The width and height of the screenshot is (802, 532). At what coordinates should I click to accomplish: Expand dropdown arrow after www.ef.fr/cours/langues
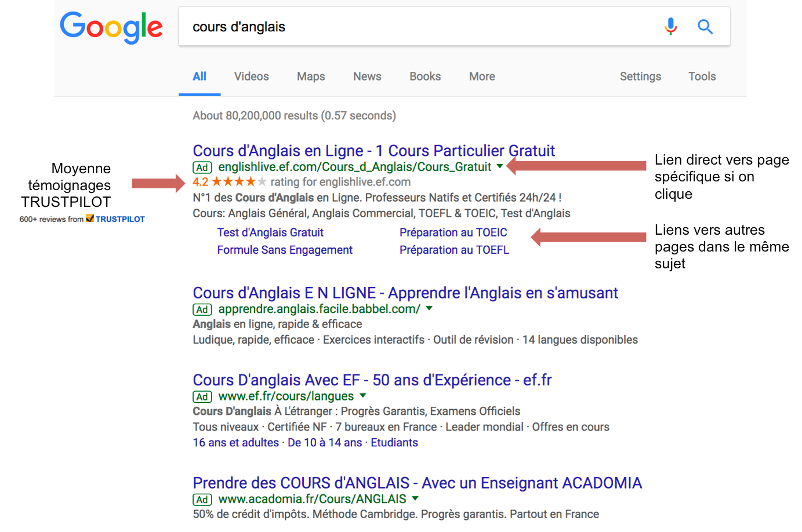pos(363,396)
